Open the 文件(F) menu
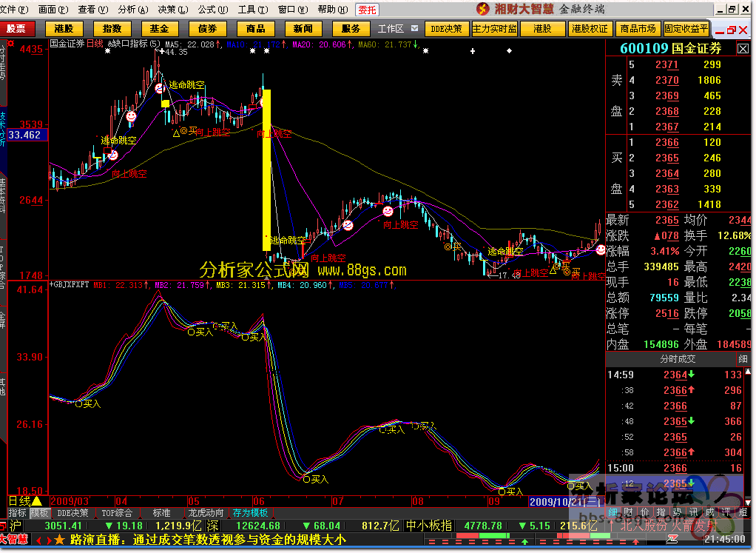The height and width of the screenshot is (553, 756). (13, 10)
